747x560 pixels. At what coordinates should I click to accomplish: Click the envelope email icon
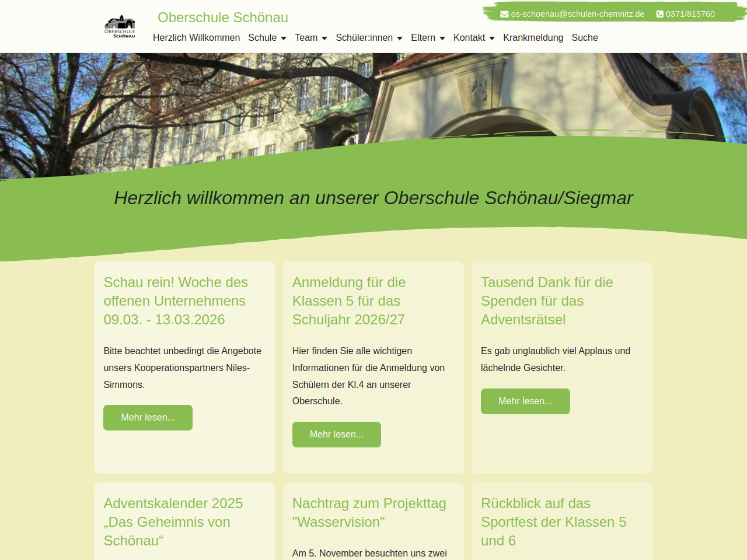point(504,14)
